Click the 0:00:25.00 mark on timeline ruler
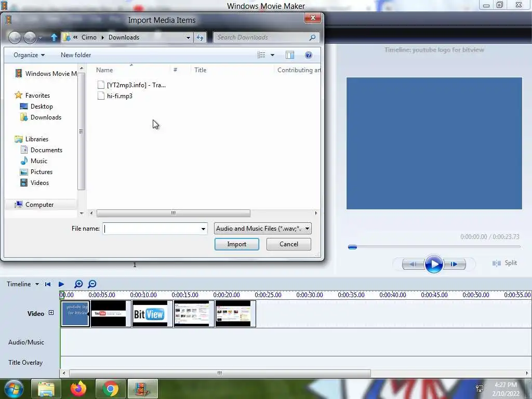Viewport: 532px width, 399px height. (268, 295)
